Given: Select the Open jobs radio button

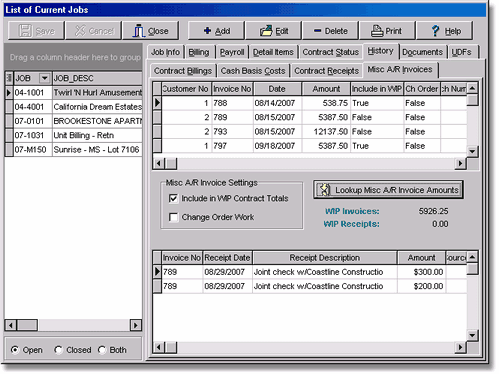Looking at the screenshot, I should [x=15, y=350].
